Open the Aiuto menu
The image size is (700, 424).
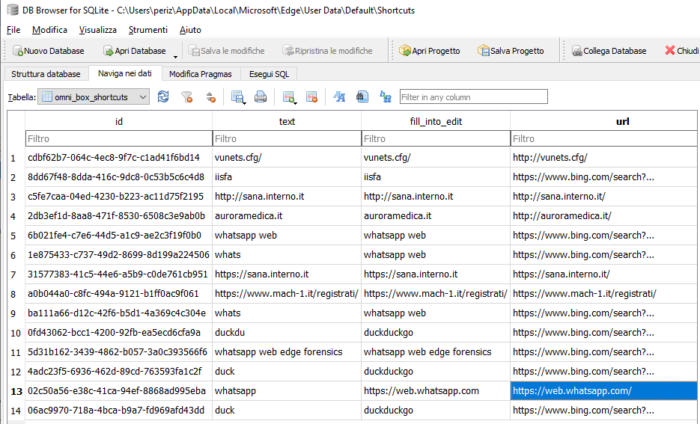tap(190, 30)
